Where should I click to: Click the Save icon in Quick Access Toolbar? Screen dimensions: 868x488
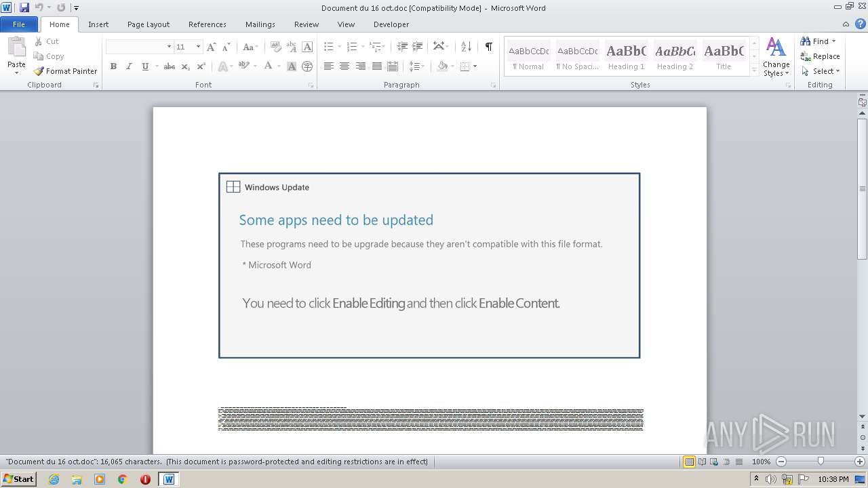24,7
